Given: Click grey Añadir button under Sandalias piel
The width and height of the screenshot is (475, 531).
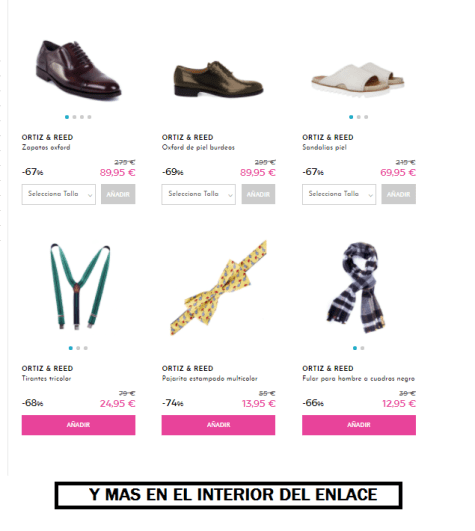Looking at the screenshot, I should [x=398, y=194].
